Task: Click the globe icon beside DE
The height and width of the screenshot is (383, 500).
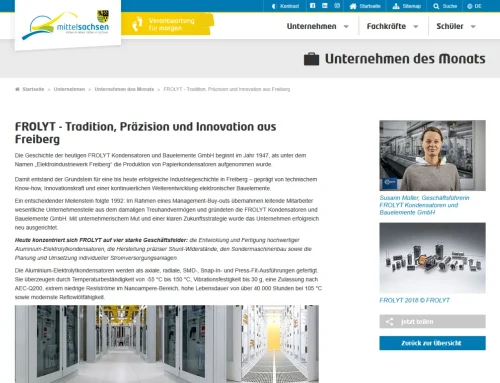Action: 470,6
